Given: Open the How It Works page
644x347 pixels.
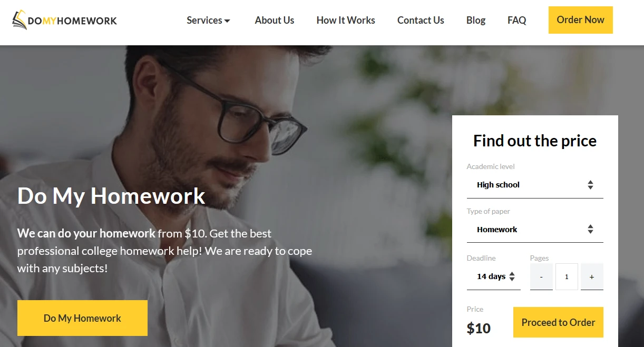Looking at the screenshot, I should [346, 21].
